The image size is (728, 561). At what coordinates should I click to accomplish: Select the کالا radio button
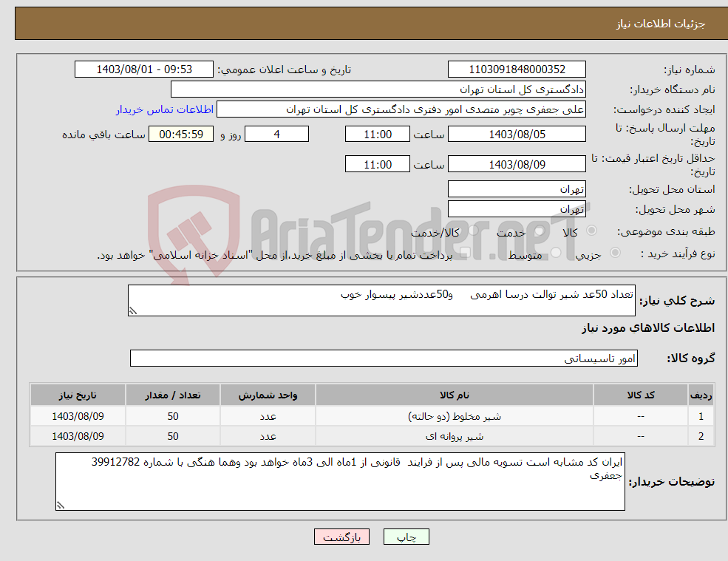591,231
